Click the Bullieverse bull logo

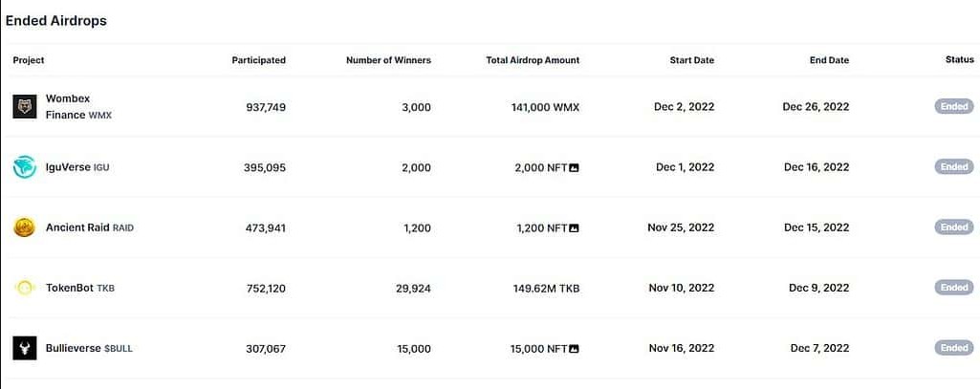pyautogui.click(x=25, y=348)
